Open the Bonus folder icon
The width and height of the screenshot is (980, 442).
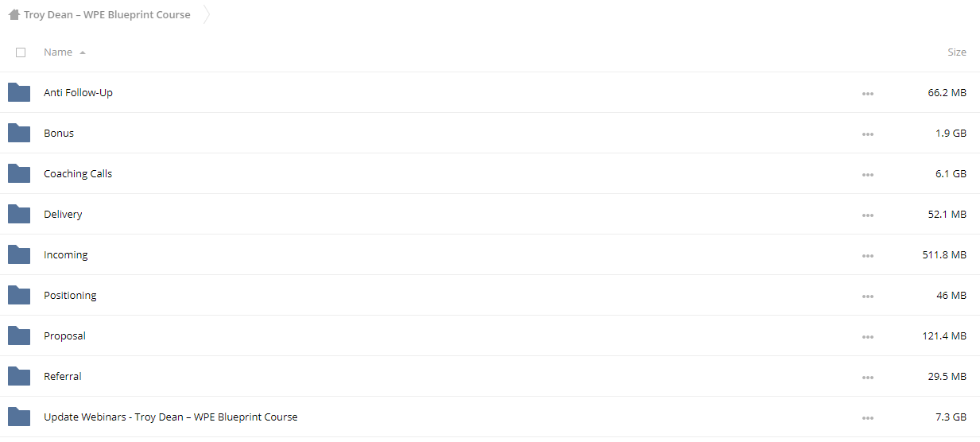[19, 133]
